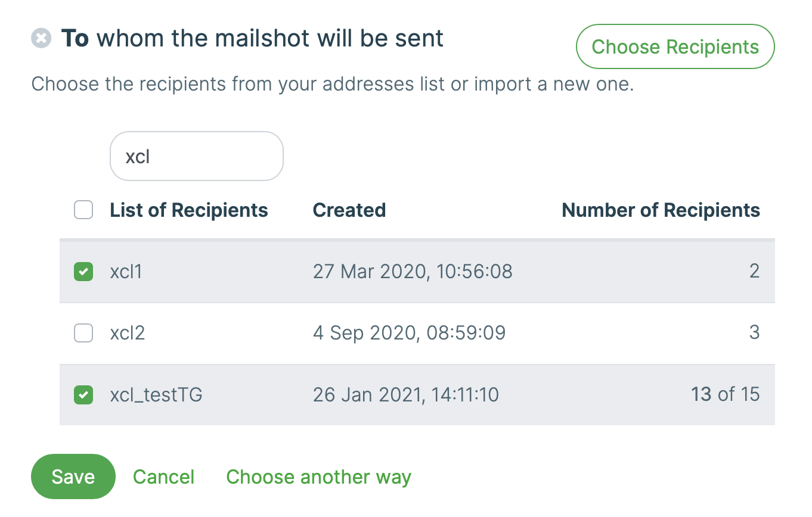Click the 13 of 15 recipients count
The height and width of the screenshot is (517, 812).
[x=725, y=394]
